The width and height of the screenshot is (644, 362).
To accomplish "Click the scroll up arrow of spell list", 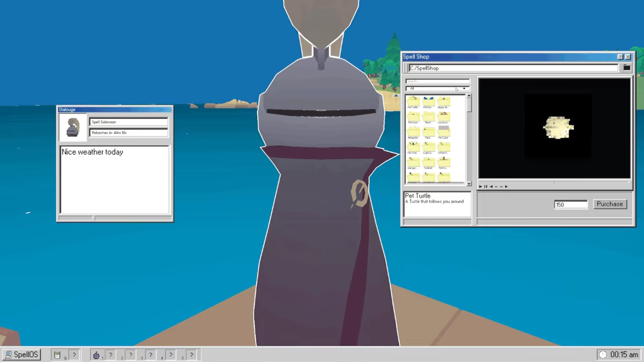I will pos(469,96).
